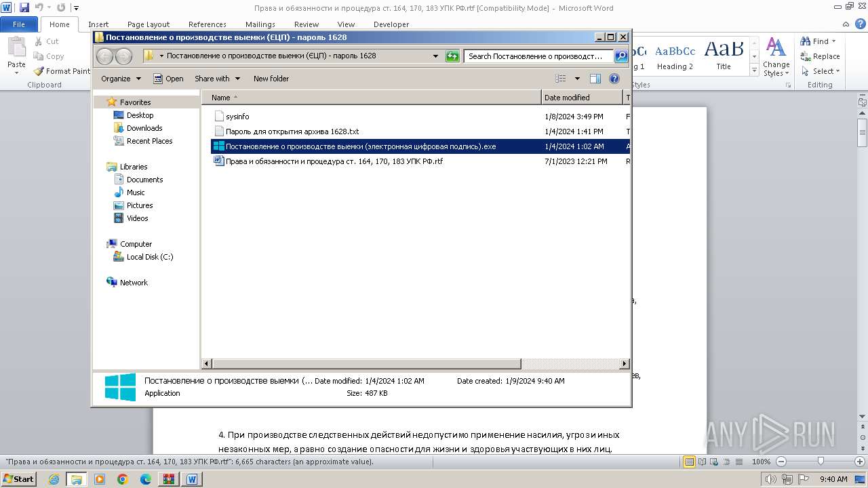Open the Developer ribbon tab
This screenshot has width=868, height=488.
tap(391, 24)
